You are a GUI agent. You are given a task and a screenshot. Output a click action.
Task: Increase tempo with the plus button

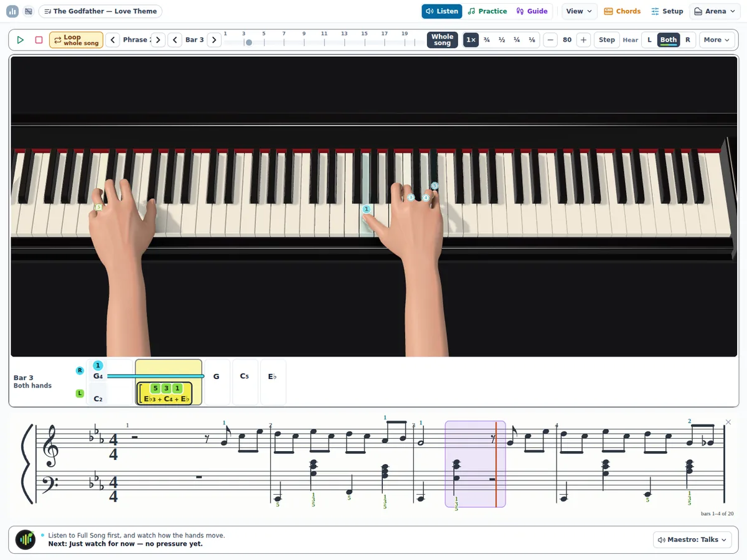point(583,40)
